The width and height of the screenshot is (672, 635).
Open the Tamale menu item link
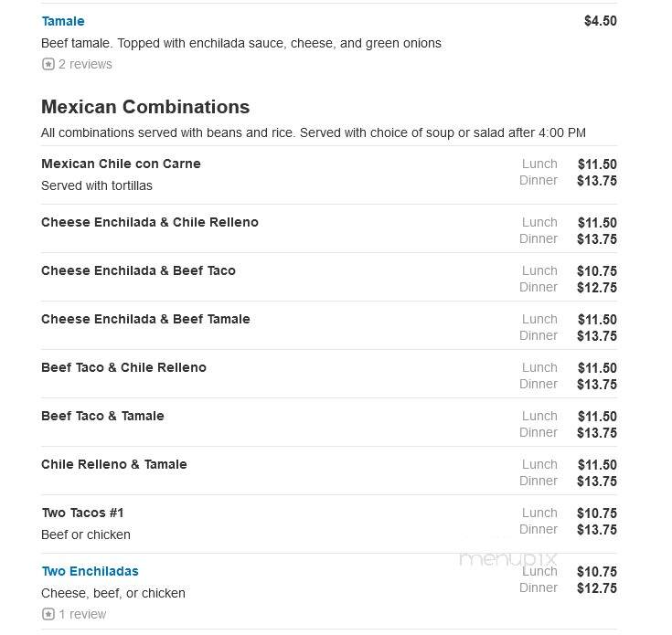tap(63, 21)
